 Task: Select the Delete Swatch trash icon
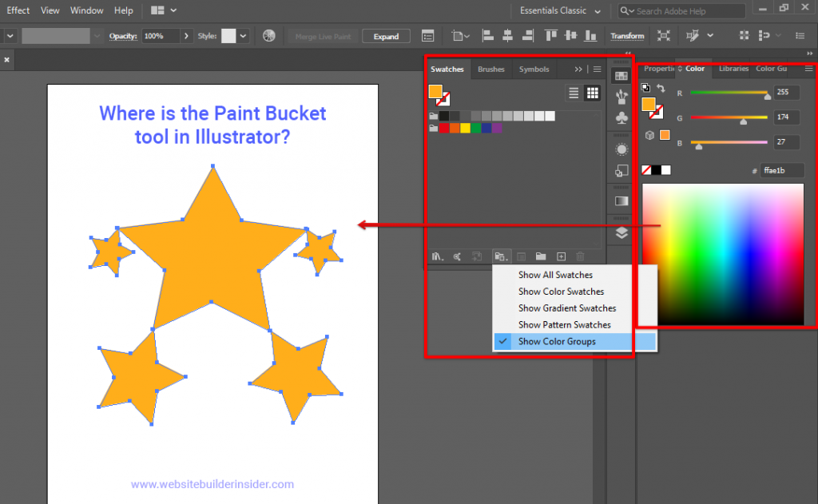pyautogui.click(x=580, y=256)
